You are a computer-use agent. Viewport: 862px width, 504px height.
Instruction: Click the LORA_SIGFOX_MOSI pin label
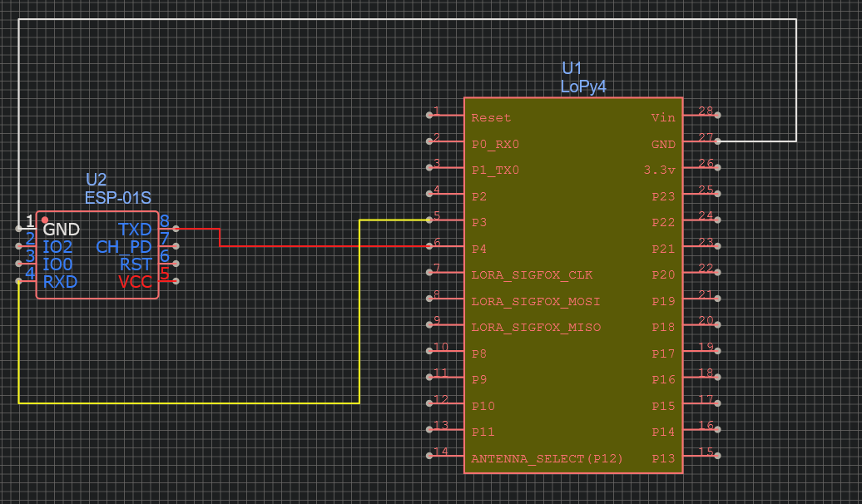click(536, 301)
